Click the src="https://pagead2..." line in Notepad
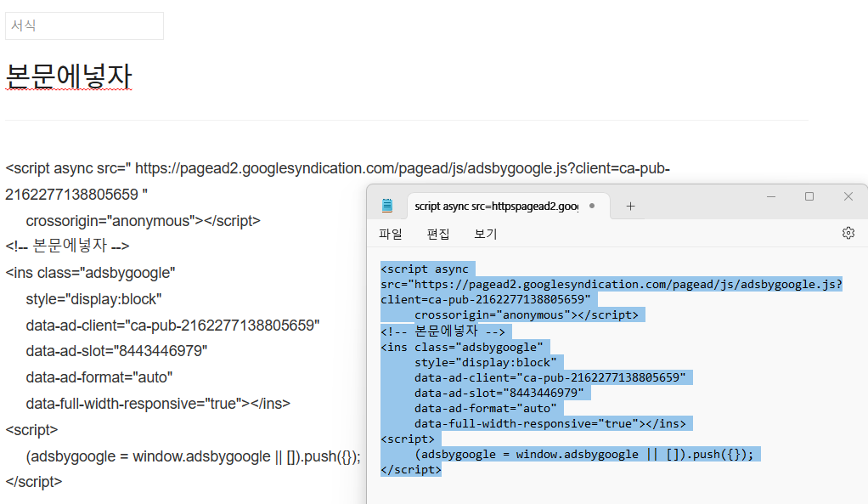Screen dimensions: 868x504 612,285
